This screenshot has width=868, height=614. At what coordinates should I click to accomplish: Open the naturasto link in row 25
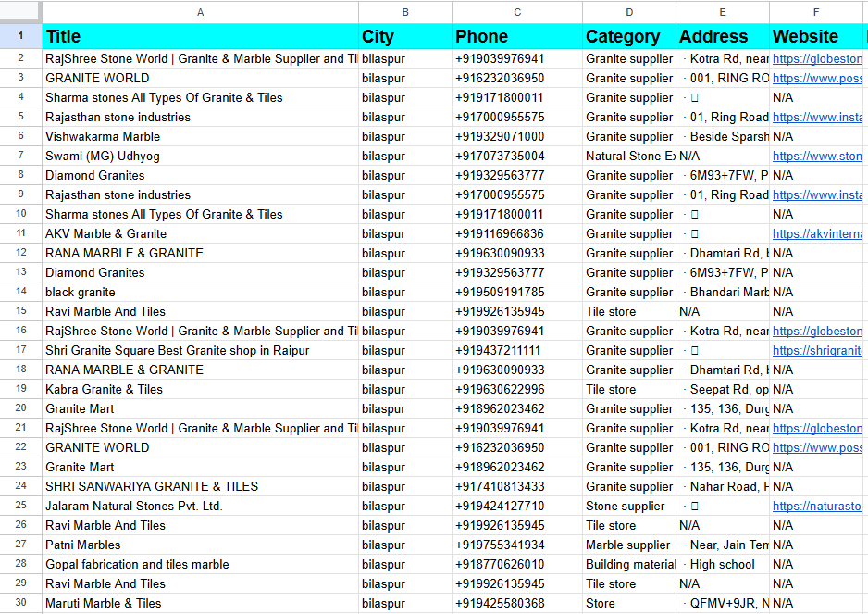click(x=817, y=506)
